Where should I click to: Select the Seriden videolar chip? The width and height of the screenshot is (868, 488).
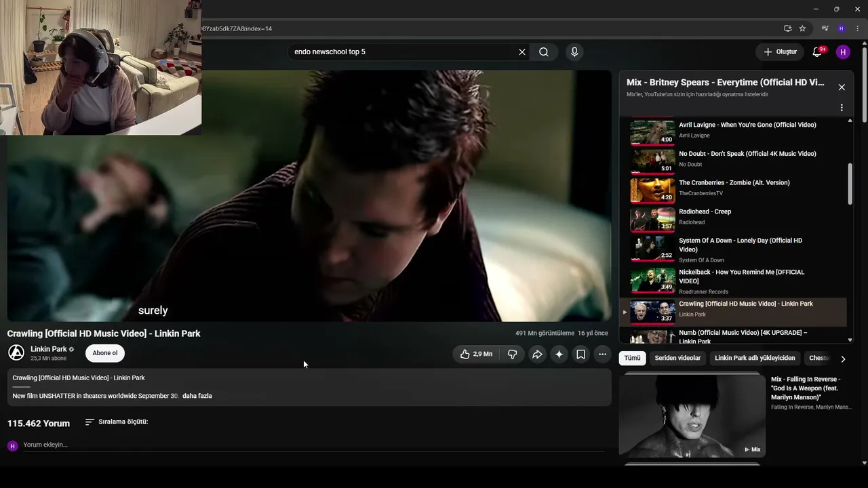(677, 358)
